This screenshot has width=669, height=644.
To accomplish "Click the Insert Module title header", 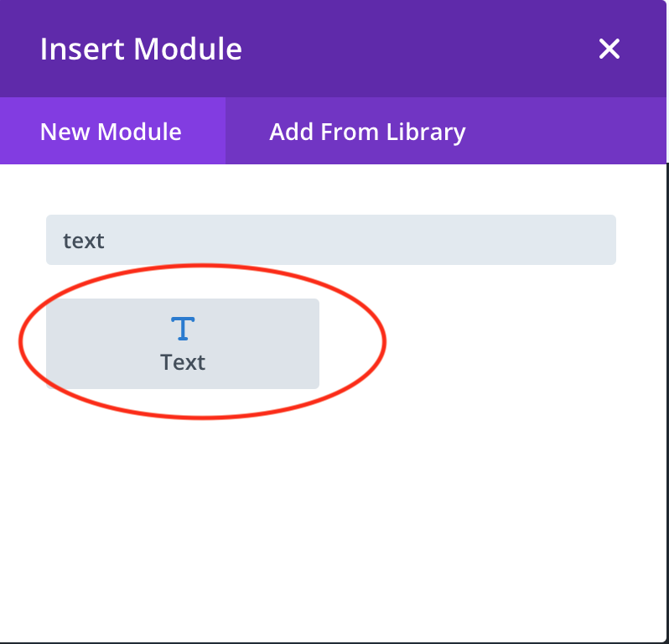I will click(x=141, y=49).
